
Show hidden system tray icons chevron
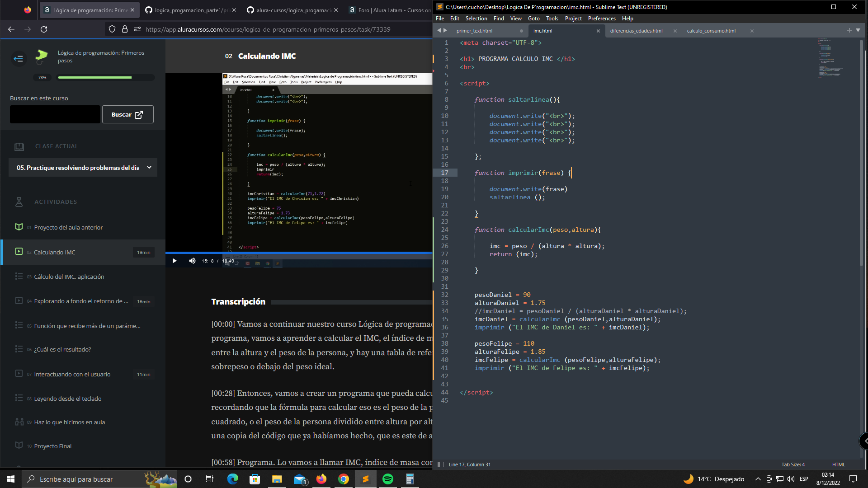[x=758, y=479]
